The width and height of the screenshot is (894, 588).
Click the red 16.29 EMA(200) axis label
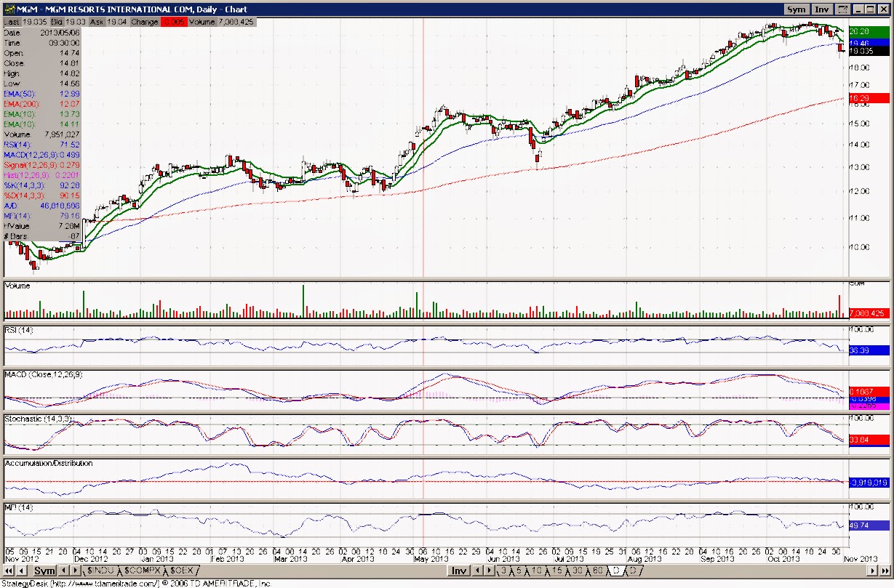[x=870, y=98]
